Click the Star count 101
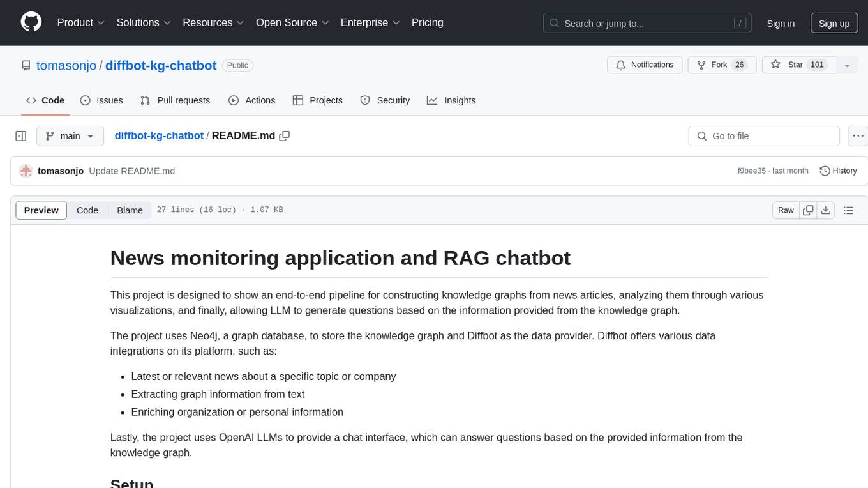The height and width of the screenshot is (488, 868). coord(817,65)
